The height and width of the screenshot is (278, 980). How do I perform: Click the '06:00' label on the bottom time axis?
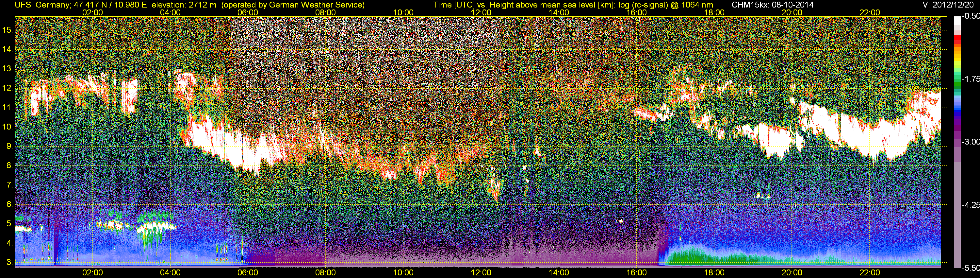[248, 273]
